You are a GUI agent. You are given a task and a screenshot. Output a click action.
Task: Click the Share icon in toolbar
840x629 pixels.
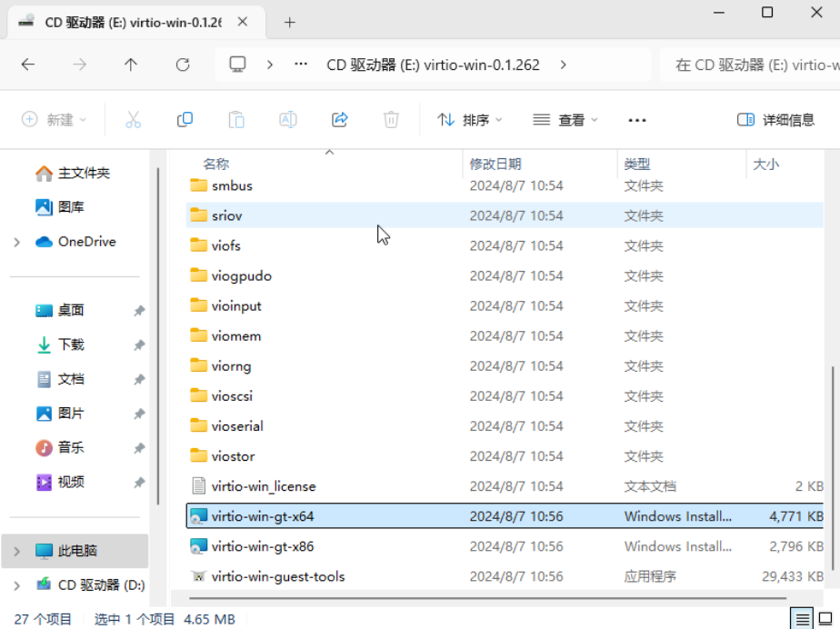[x=340, y=120]
